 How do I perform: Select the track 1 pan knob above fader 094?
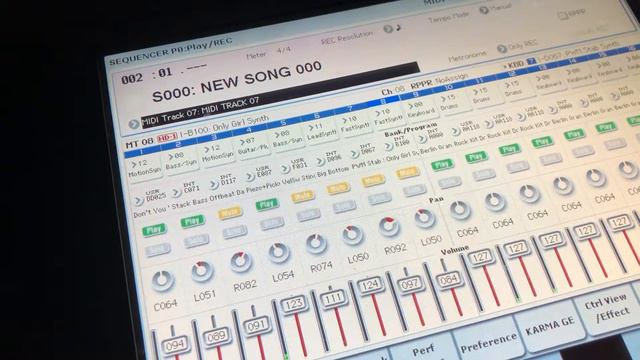click(163, 281)
